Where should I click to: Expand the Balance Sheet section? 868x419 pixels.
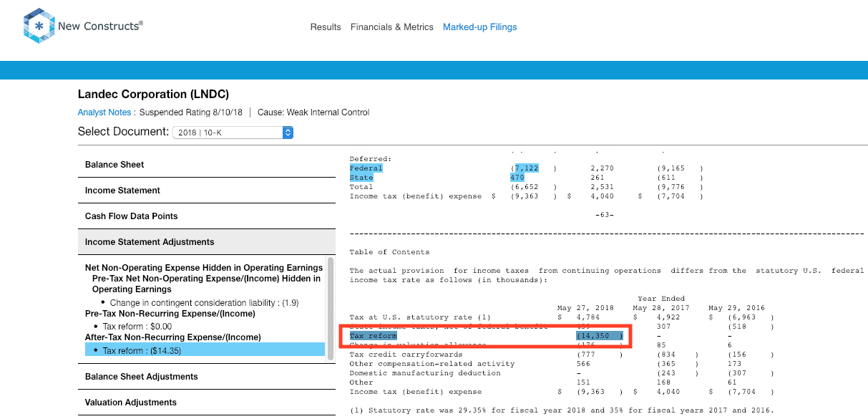pyautogui.click(x=206, y=165)
